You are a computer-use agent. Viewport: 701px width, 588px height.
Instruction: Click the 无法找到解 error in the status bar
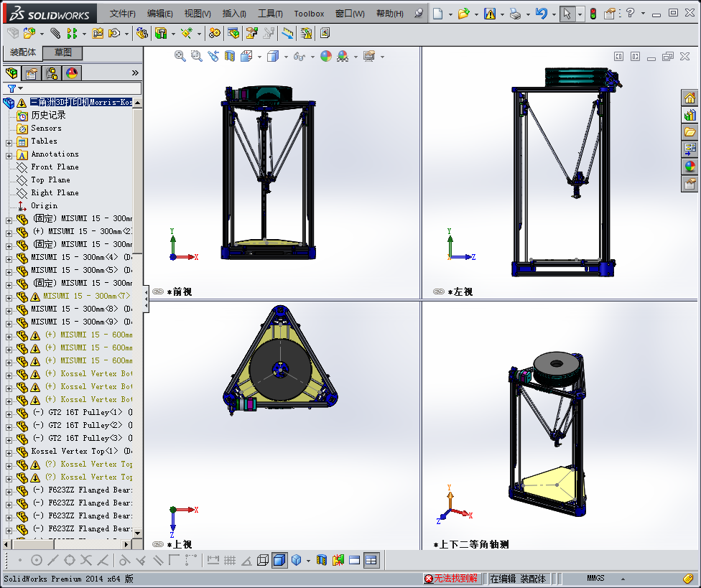coord(452,578)
